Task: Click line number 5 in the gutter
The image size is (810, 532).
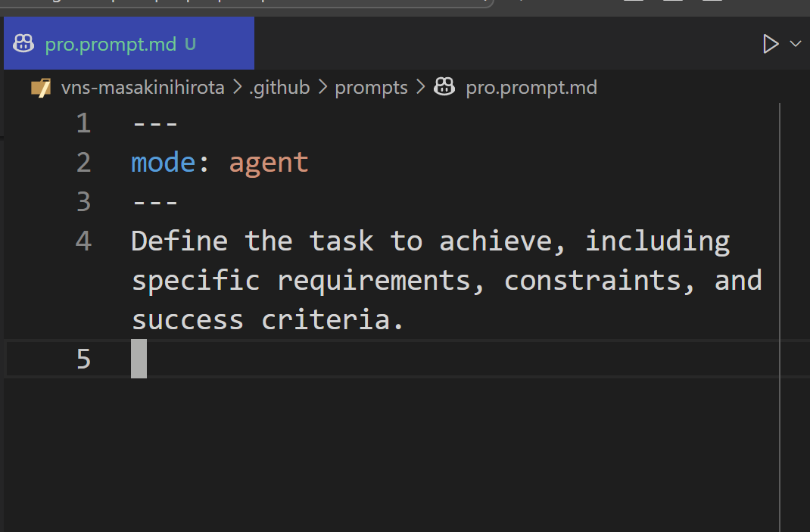Action: 84,359
